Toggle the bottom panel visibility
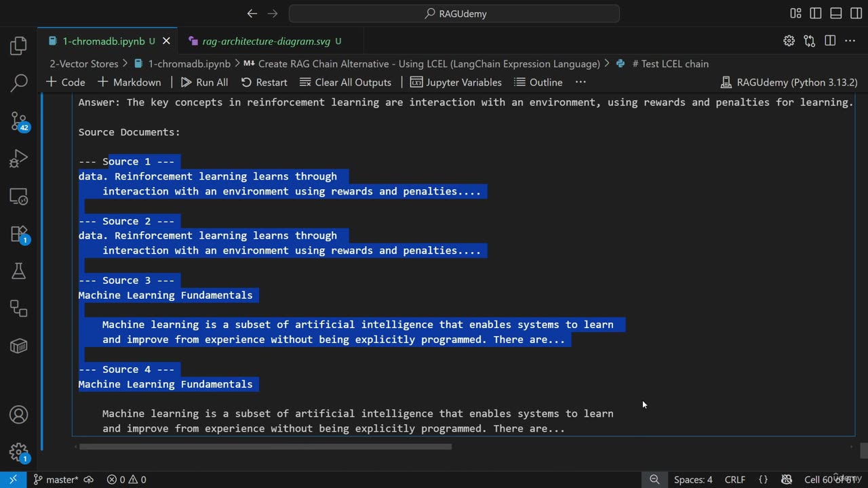Image resolution: width=868 pixels, height=488 pixels. point(836,14)
